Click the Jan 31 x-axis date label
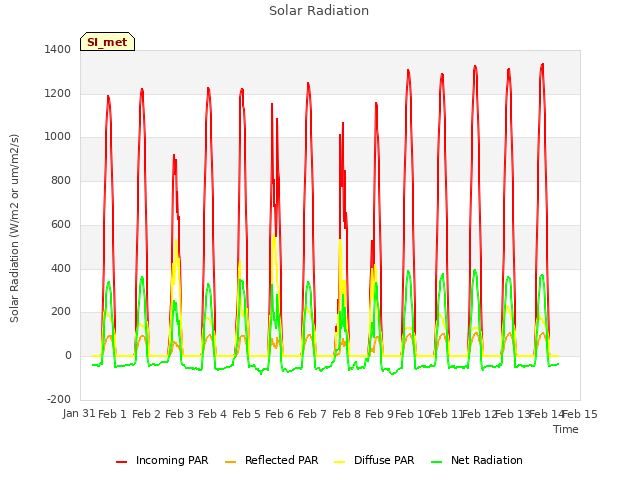 coord(79,414)
